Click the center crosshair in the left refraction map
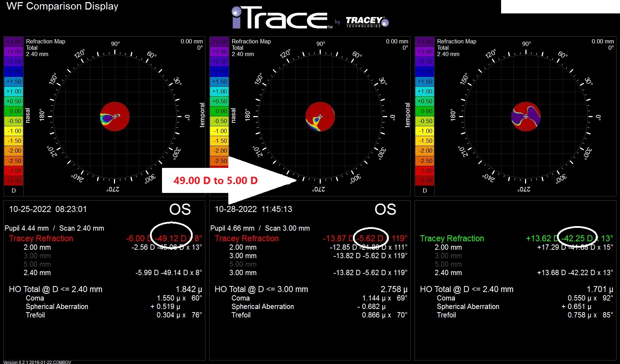Image resolution: width=620 pixels, height=364 pixels. coord(115,116)
